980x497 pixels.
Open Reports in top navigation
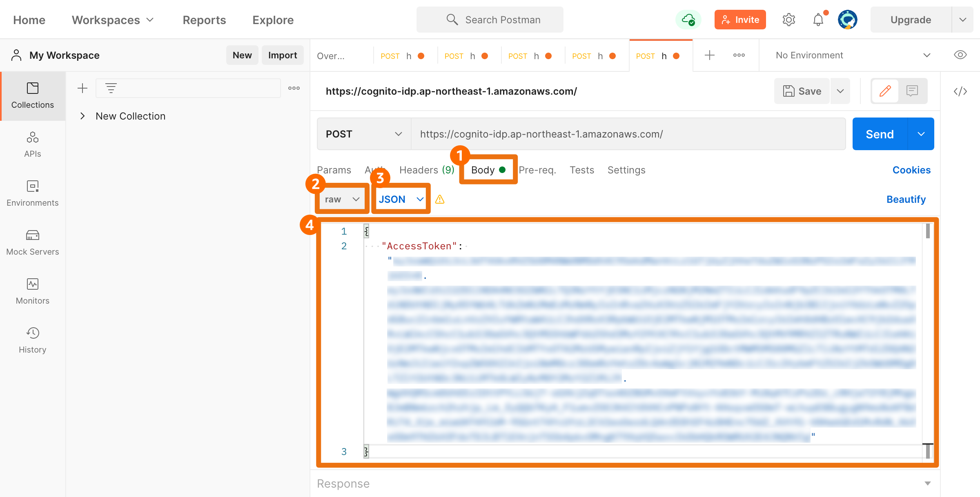point(204,20)
